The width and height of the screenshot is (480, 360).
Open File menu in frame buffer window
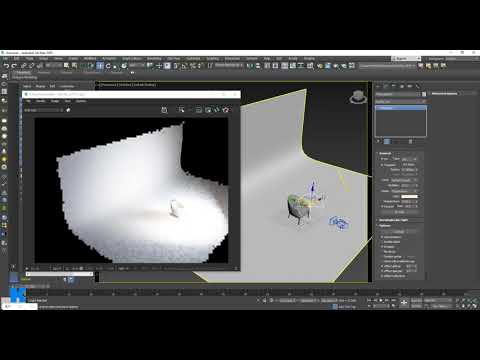pyautogui.click(x=28, y=101)
